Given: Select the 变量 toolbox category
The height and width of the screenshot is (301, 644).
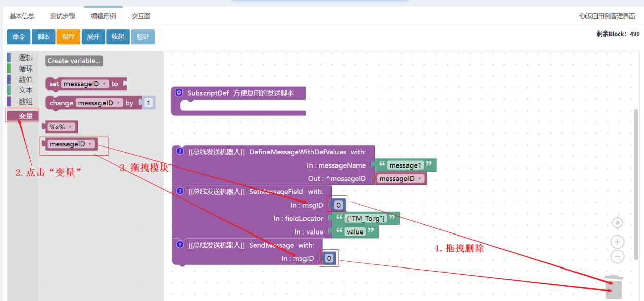Looking at the screenshot, I should pos(23,116).
